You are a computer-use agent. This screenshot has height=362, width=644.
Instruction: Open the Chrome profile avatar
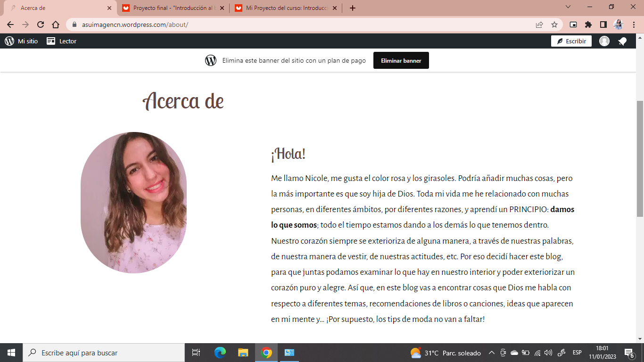(619, 25)
